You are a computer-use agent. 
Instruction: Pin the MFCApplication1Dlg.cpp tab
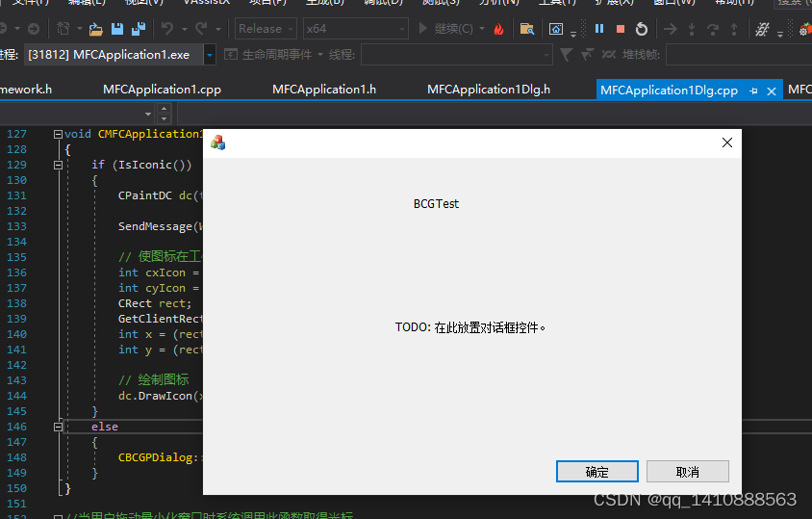[x=753, y=91]
